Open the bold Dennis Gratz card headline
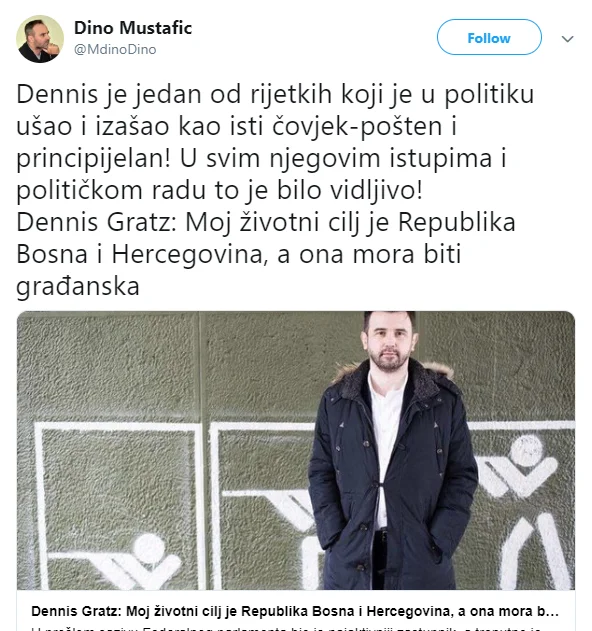 (295, 611)
